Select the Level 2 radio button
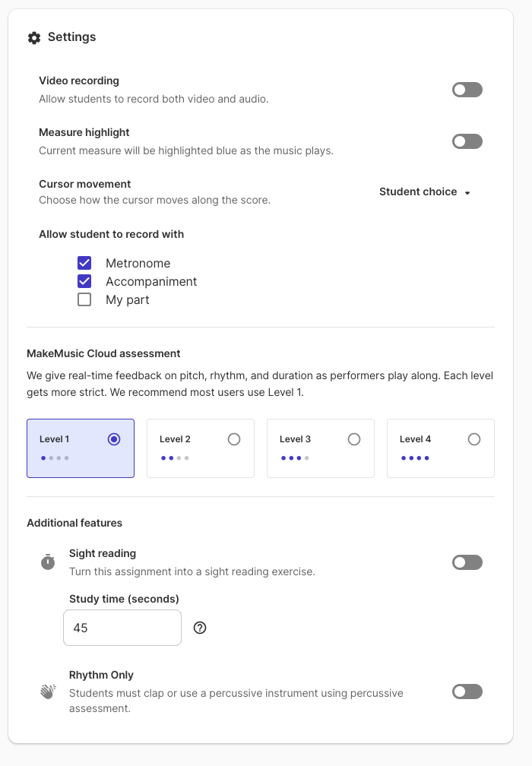Viewport: 532px width, 766px height. 234,438
